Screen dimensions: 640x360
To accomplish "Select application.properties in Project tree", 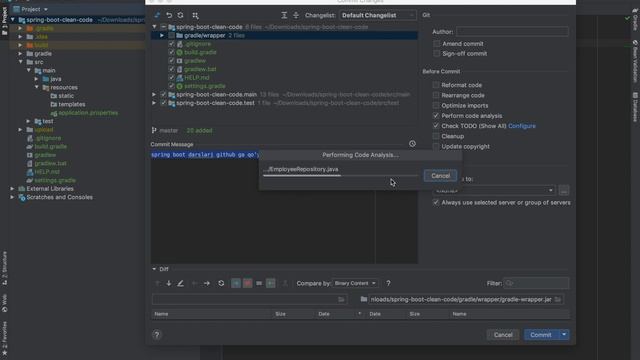I will click(88, 113).
